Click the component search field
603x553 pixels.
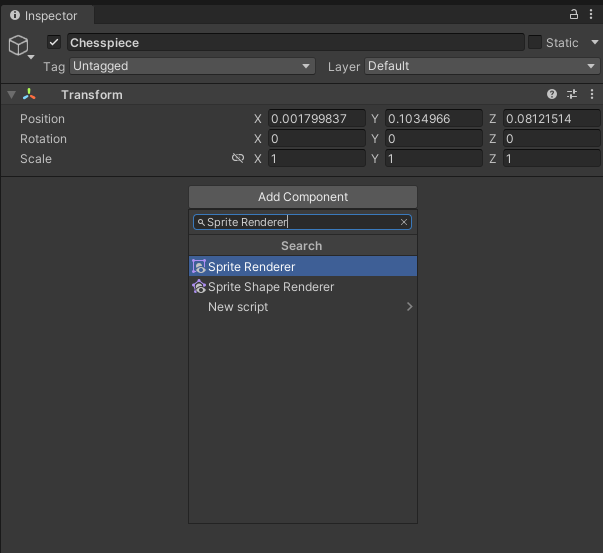point(302,222)
